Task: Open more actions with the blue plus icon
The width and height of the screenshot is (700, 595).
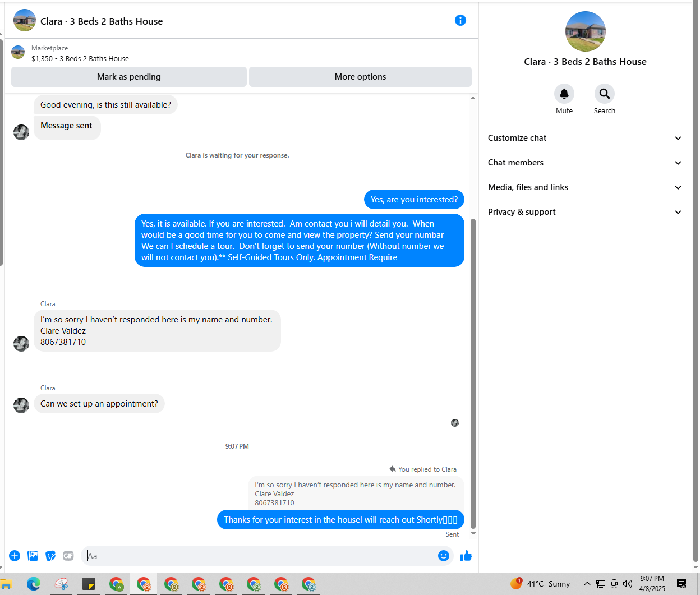Action: coord(15,556)
